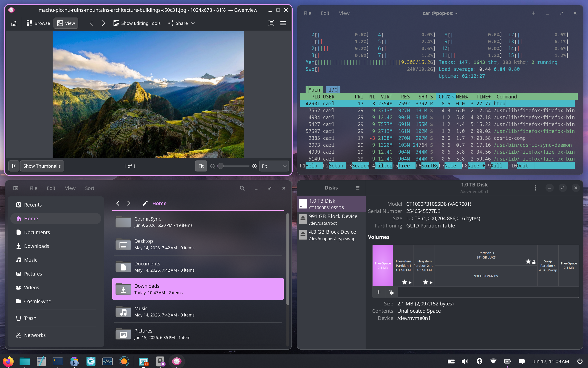Click the power button in panel
The height and width of the screenshot is (368, 588).
580,361
